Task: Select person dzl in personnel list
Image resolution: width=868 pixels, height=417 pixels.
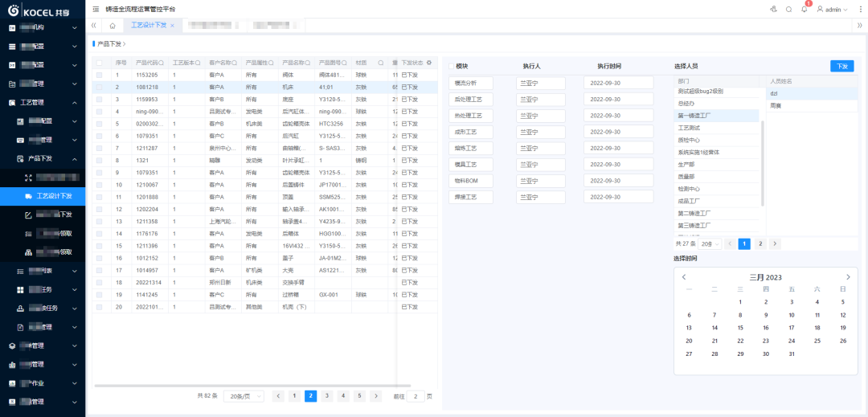Action: 812,93
